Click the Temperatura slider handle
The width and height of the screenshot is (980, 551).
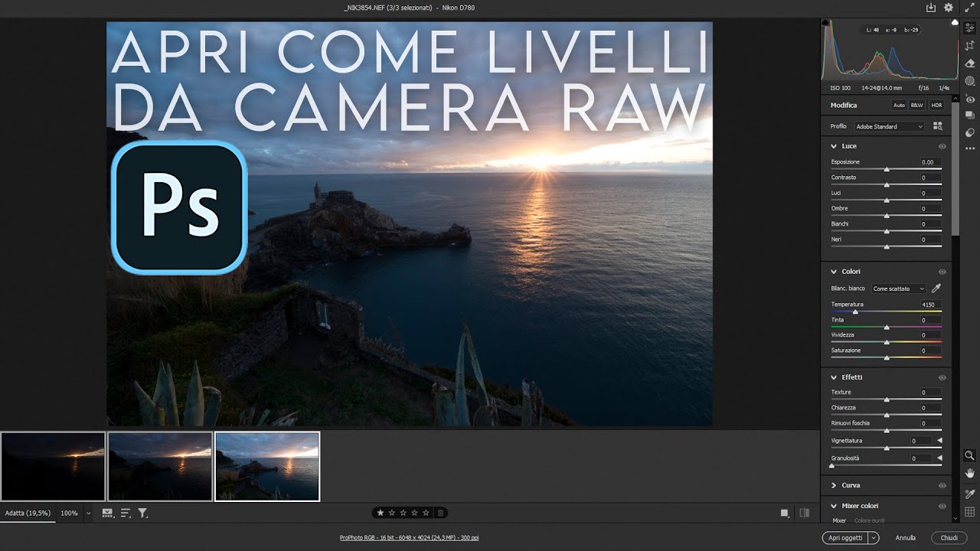(x=855, y=312)
